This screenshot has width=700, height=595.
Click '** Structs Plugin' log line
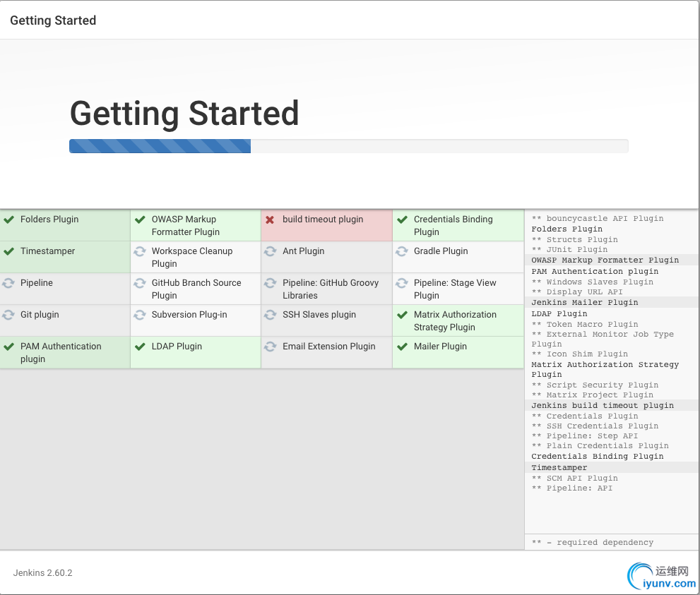pos(574,240)
